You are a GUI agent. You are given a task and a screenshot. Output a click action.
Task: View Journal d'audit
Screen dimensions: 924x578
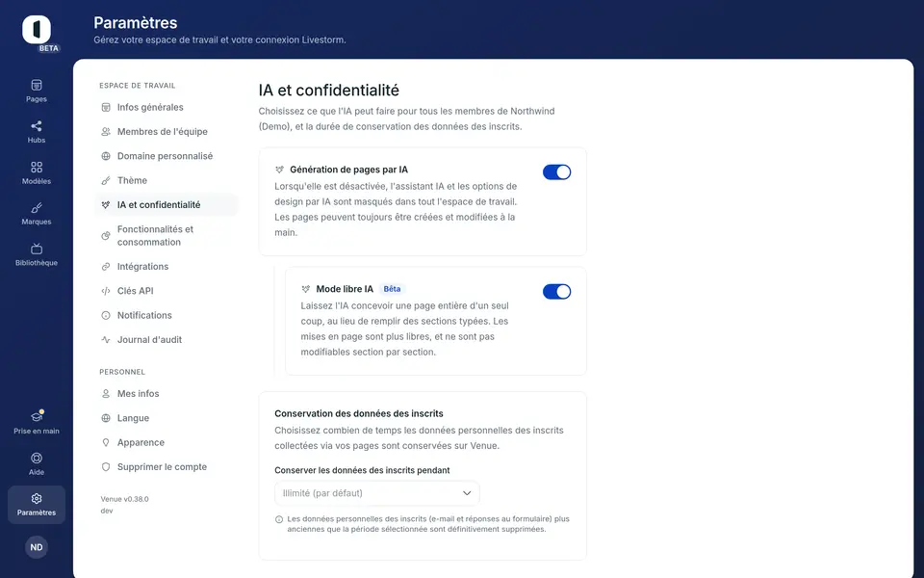tap(167, 340)
